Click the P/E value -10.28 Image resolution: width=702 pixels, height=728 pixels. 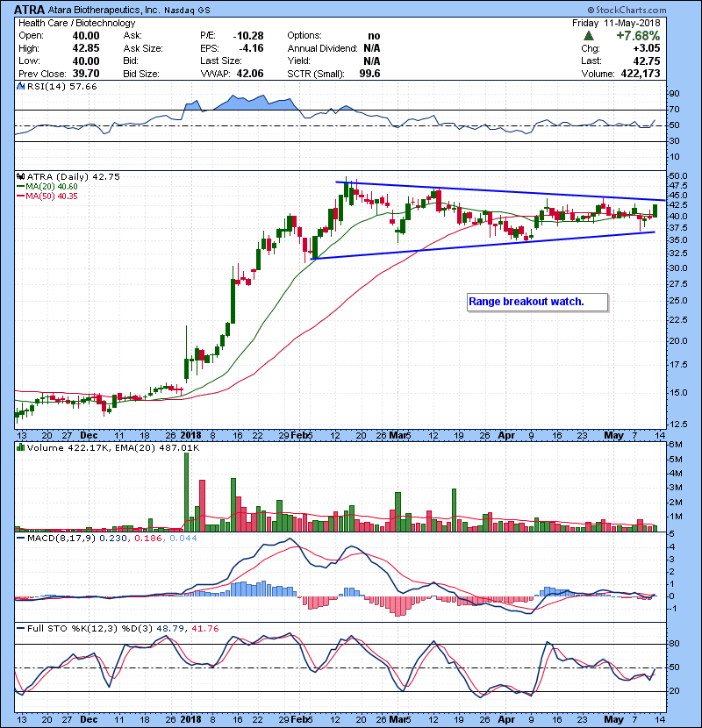pos(248,36)
